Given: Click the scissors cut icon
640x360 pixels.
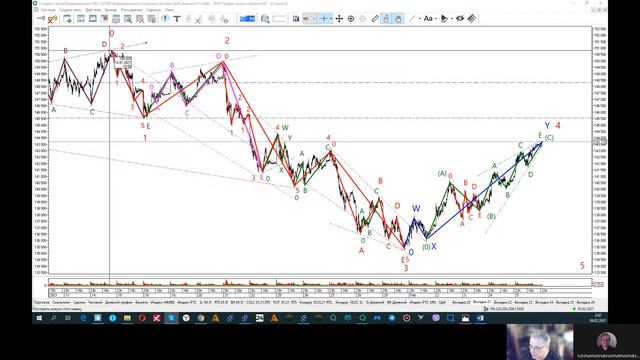Looking at the screenshot, I should pyautogui.click(x=198, y=19).
